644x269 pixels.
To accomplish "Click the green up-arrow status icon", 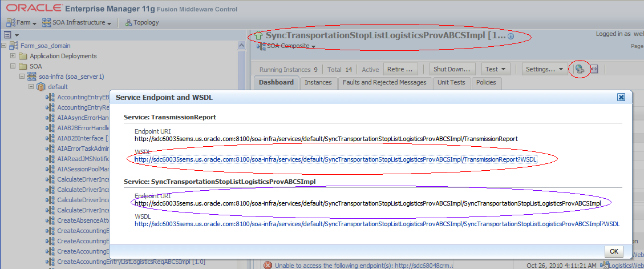I will [258, 36].
